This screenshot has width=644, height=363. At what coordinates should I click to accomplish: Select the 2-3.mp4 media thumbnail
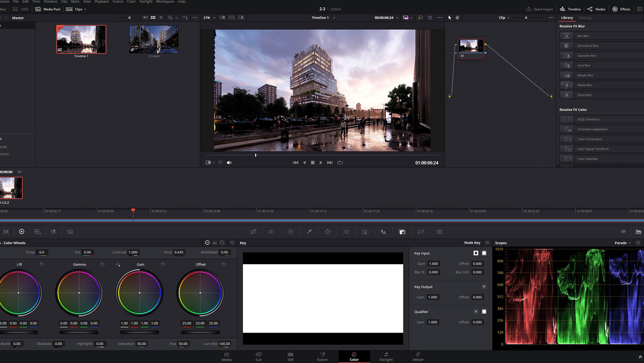(x=154, y=39)
